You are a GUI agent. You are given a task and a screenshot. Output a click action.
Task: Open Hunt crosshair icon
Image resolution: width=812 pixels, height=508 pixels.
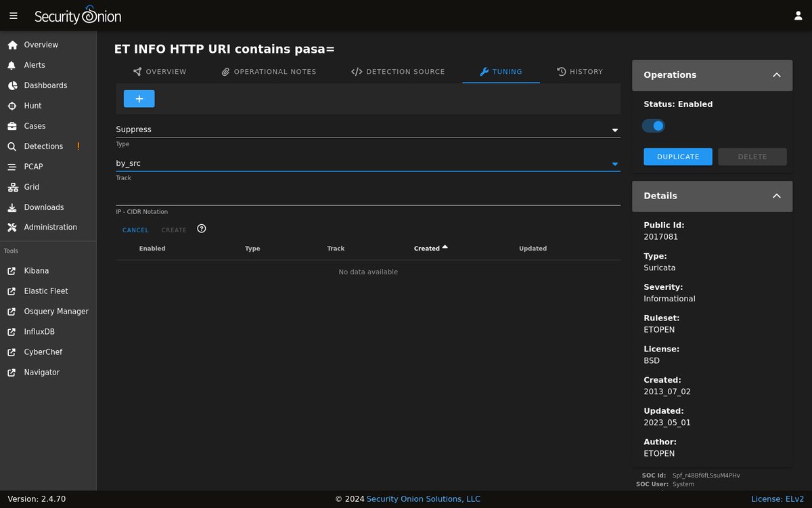click(x=12, y=106)
